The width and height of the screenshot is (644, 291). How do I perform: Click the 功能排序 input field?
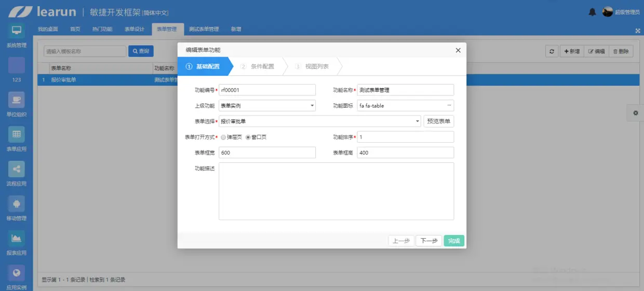click(x=406, y=137)
